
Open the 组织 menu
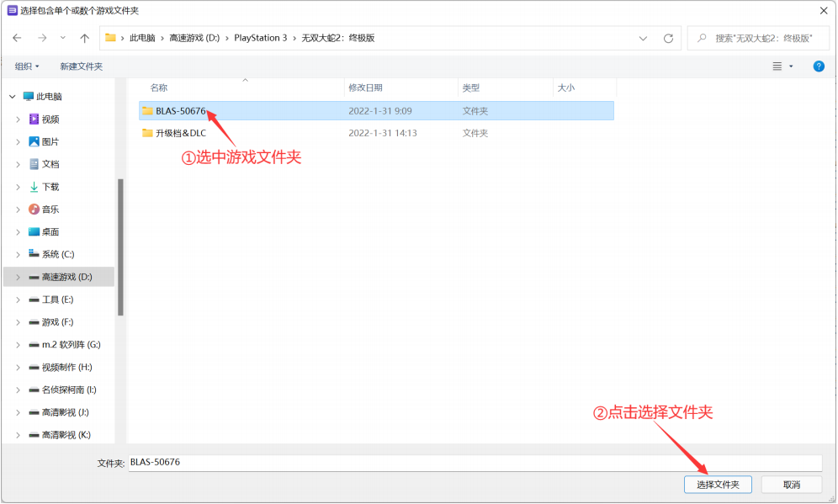click(x=27, y=66)
